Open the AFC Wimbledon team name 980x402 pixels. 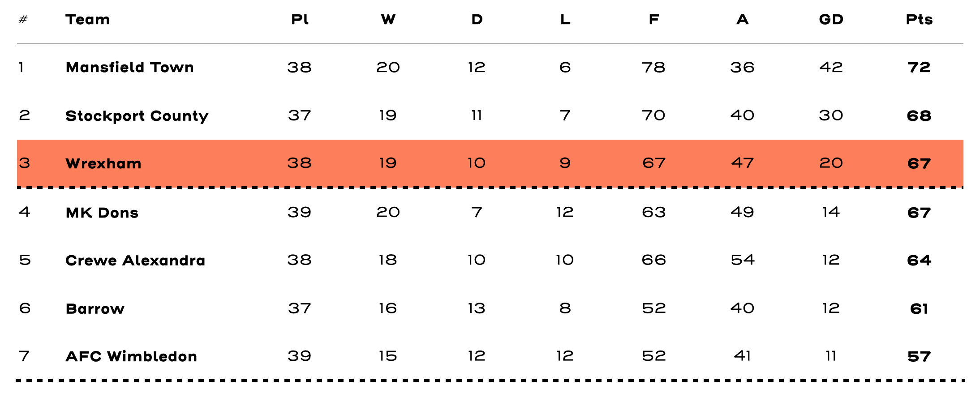point(131,356)
